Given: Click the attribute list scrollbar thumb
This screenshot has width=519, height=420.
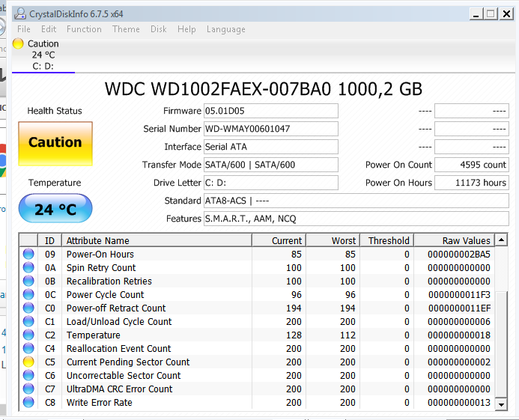Looking at the screenshot, I should click(x=502, y=344).
